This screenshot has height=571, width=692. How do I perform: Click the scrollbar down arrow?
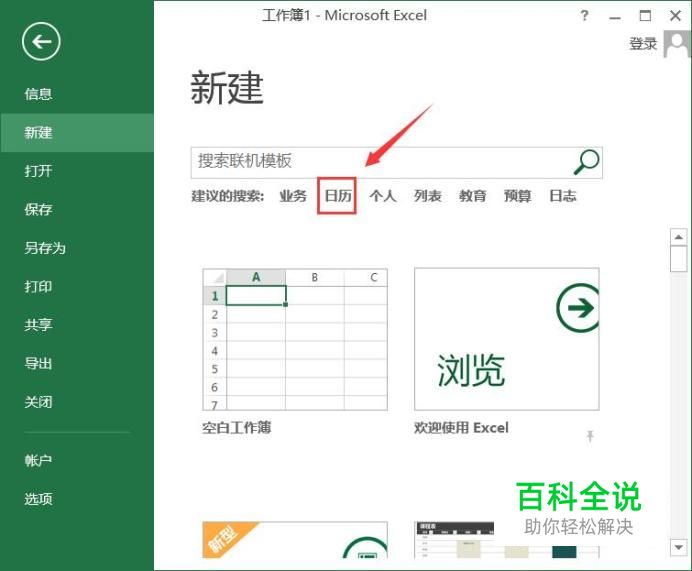click(678, 548)
